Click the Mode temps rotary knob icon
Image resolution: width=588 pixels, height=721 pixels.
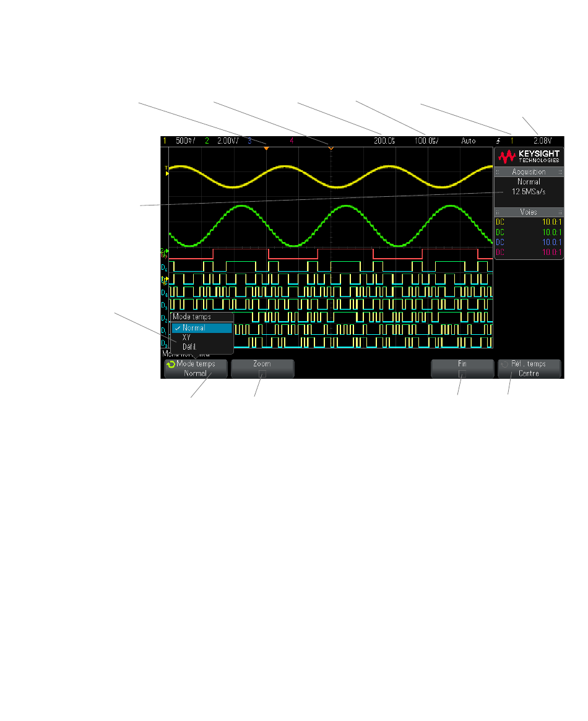171,364
